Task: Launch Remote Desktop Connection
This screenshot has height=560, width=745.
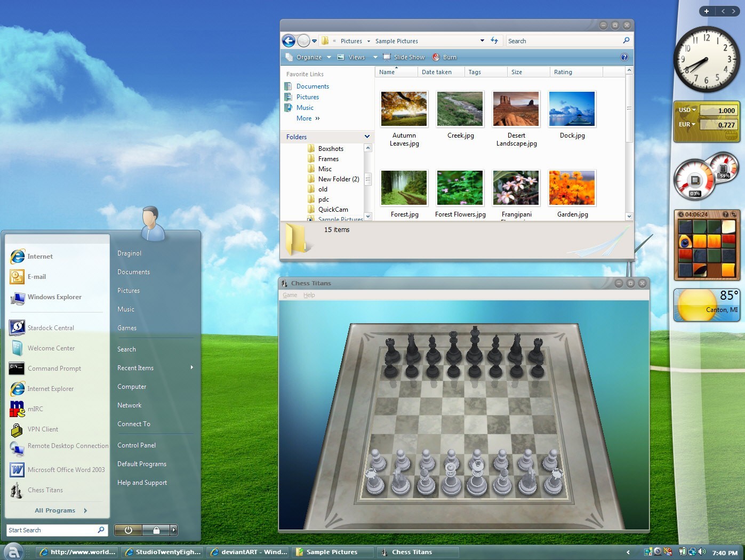Action: point(68,446)
